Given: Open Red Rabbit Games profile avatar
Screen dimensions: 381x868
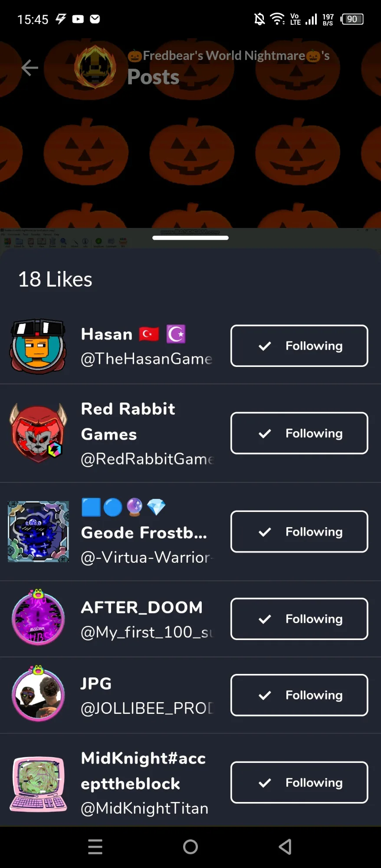Looking at the screenshot, I should point(39,433).
